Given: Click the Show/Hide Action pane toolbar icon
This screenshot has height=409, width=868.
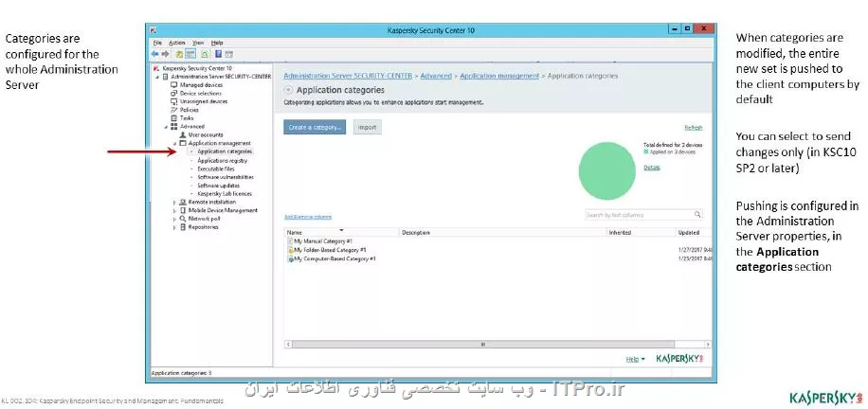Looking at the screenshot, I should pyautogui.click(x=228, y=54).
